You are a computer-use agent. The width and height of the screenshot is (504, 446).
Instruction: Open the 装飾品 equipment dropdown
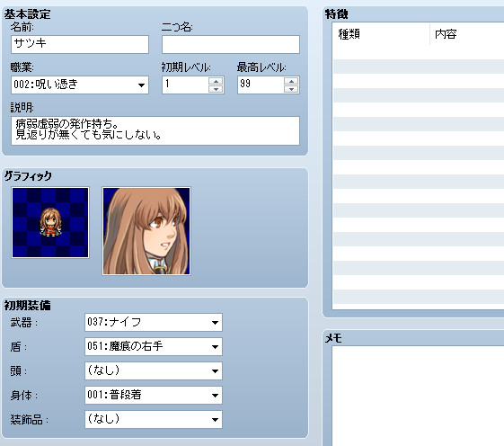[154, 419]
